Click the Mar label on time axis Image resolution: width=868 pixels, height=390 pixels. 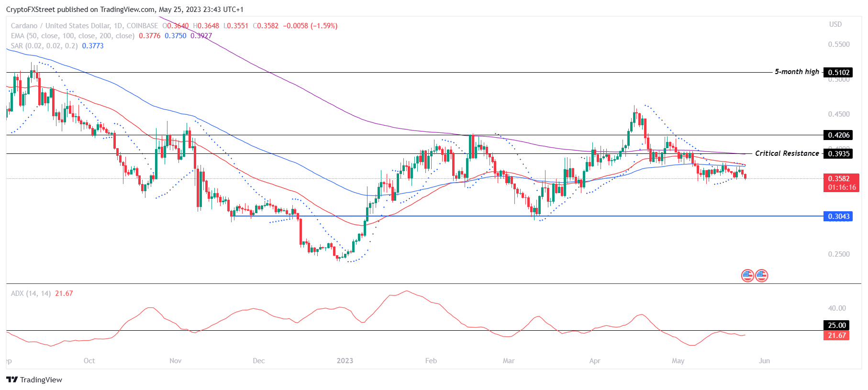(x=508, y=361)
